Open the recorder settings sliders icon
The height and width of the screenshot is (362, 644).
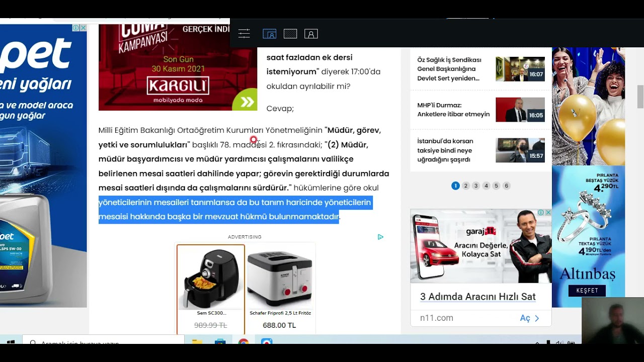244,34
